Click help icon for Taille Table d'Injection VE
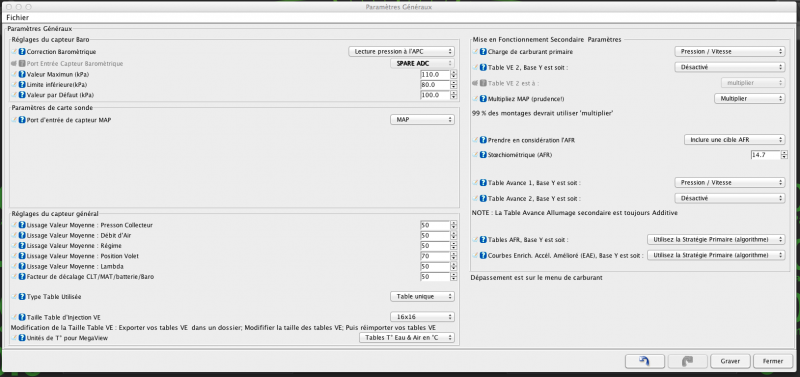This screenshot has height=377, width=800. click(x=22, y=317)
